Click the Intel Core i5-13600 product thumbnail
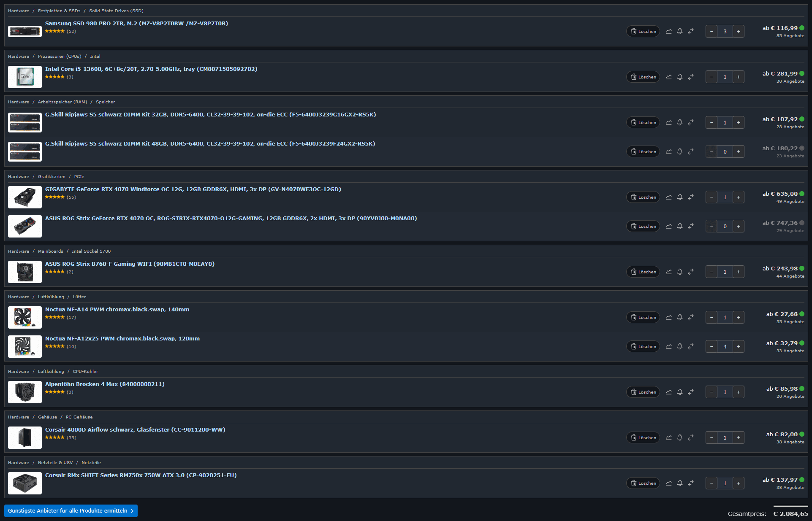The height and width of the screenshot is (521, 812). pyautogui.click(x=25, y=77)
